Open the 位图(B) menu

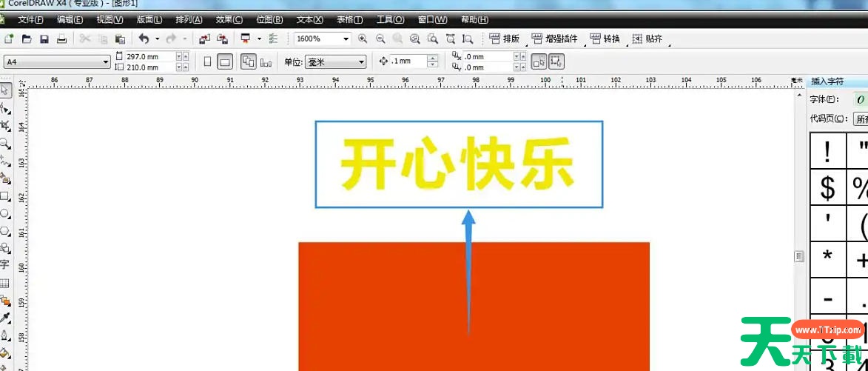click(x=269, y=19)
